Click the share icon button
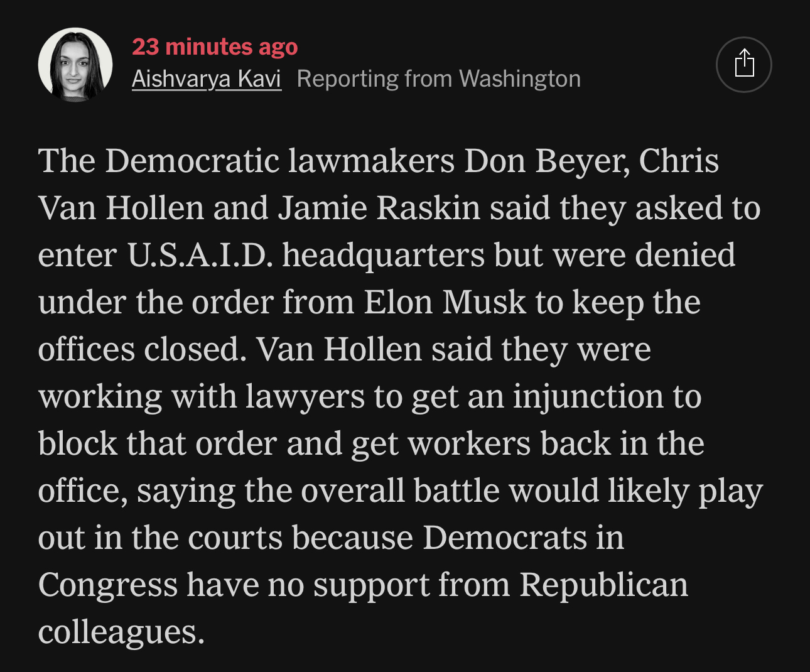This screenshot has width=810, height=672. click(x=744, y=64)
